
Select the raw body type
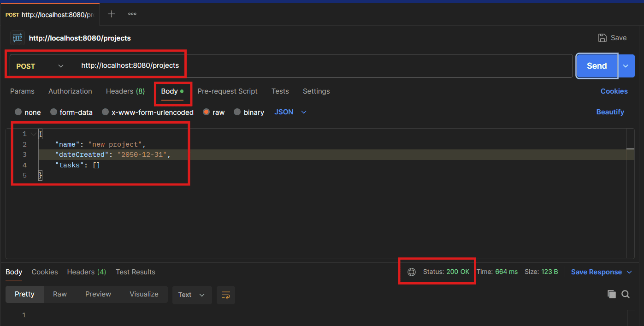pos(214,112)
